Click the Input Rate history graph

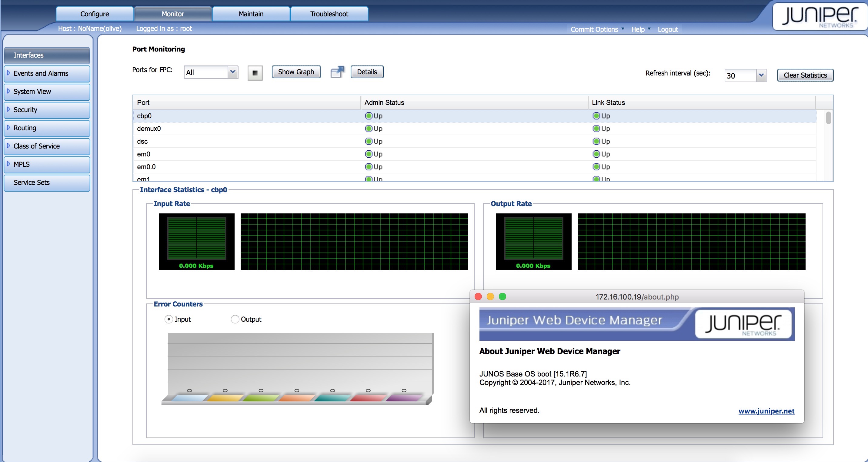point(354,241)
